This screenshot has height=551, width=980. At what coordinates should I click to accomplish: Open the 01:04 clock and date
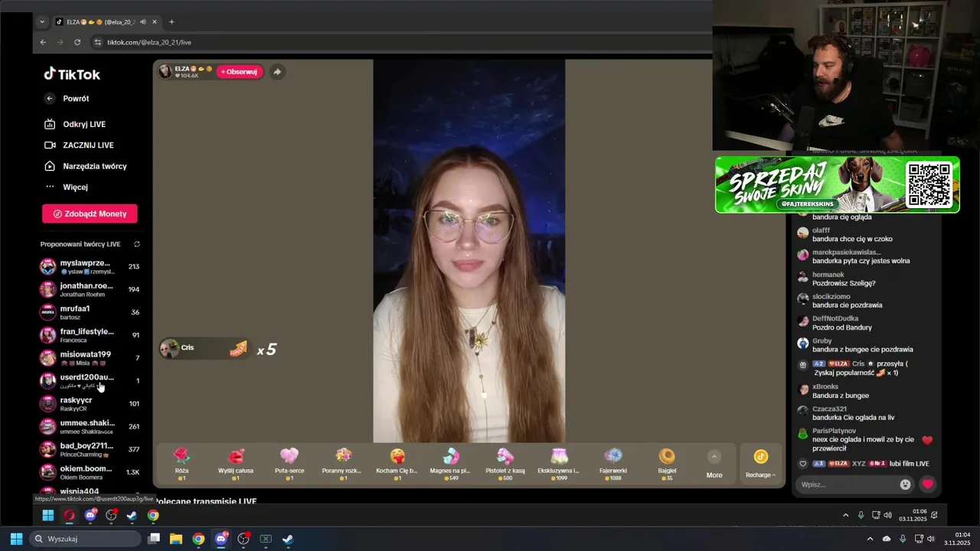click(x=957, y=539)
